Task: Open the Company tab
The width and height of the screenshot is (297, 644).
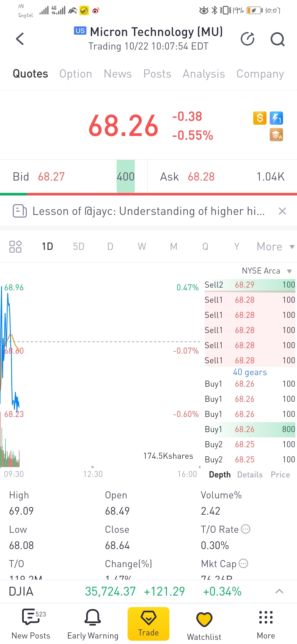Action: tap(260, 74)
